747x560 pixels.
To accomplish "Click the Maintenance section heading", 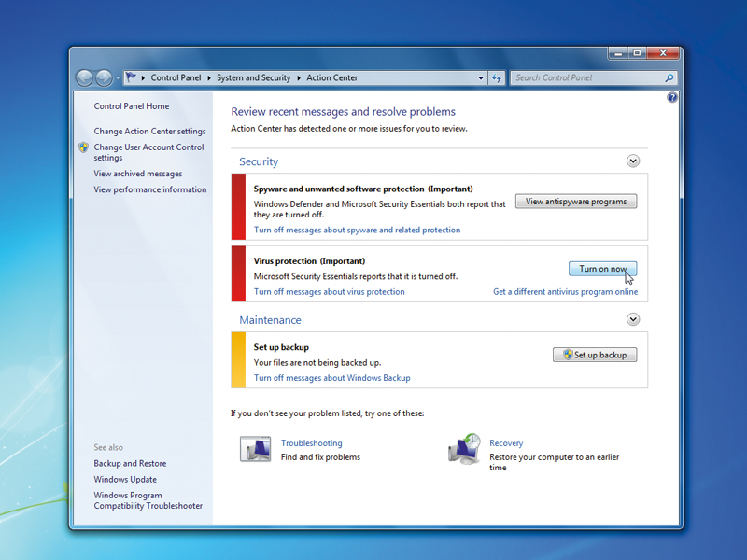I will 270,320.
